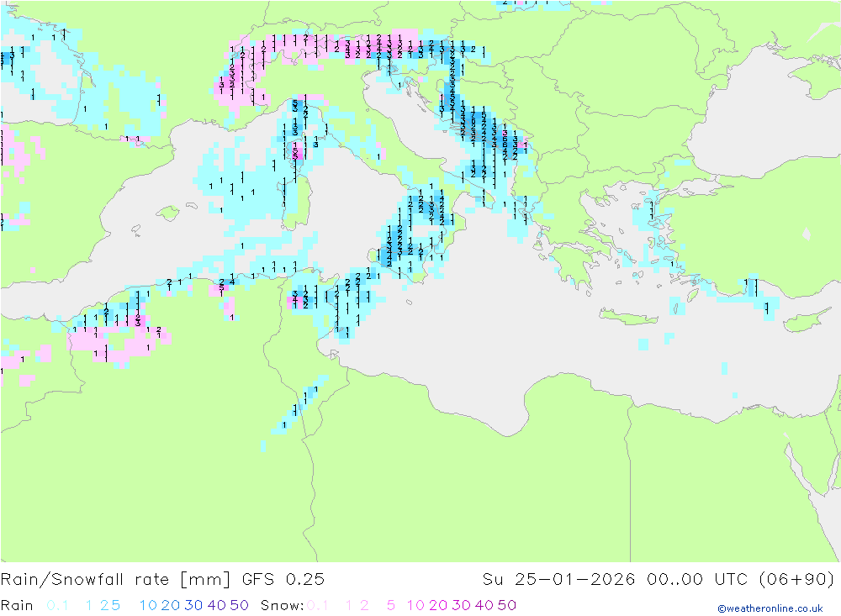Image resolution: width=841 pixels, height=616 pixels.
Task: Click magenta snow legend value 40
Action: tap(484, 605)
